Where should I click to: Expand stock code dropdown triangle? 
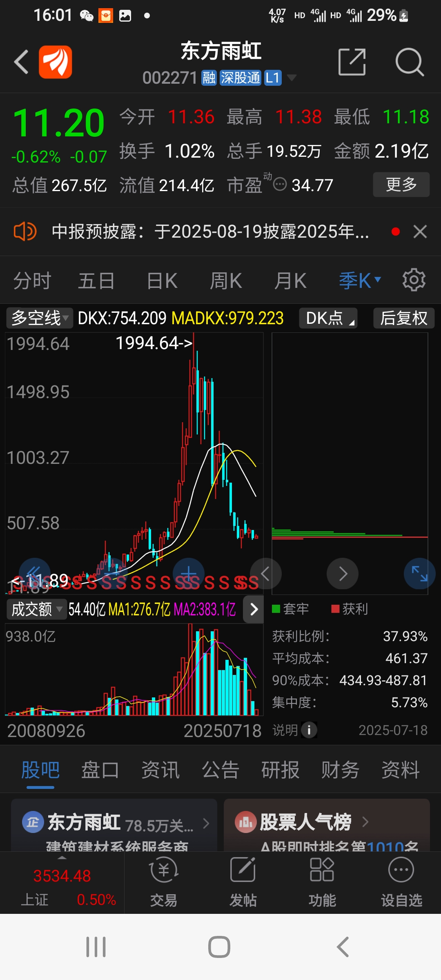[292, 78]
